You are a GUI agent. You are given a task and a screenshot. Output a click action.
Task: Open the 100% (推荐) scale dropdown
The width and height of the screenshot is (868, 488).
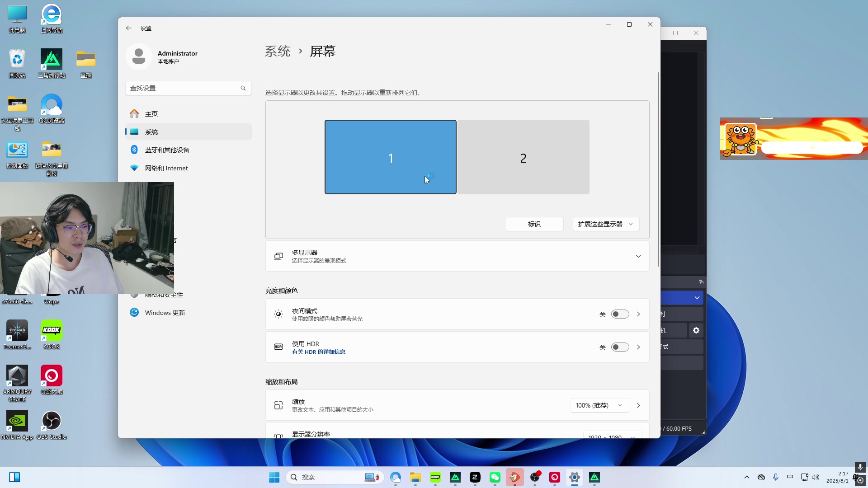click(599, 405)
